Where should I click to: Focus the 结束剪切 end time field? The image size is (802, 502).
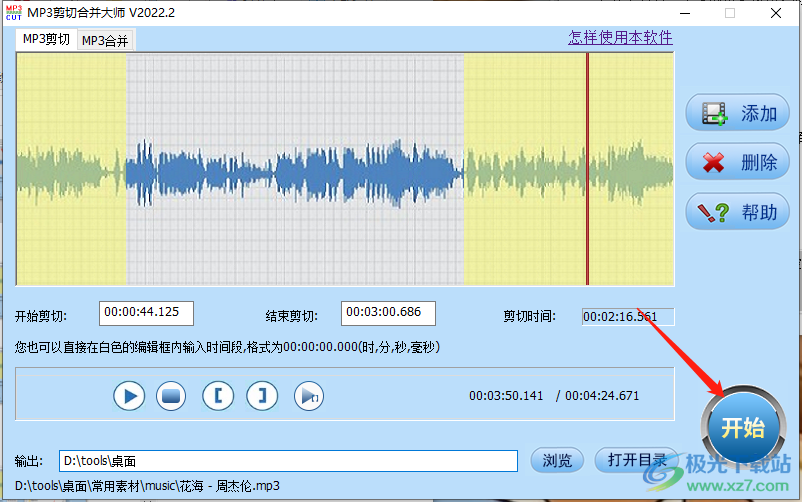pyautogui.click(x=388, y=313)
